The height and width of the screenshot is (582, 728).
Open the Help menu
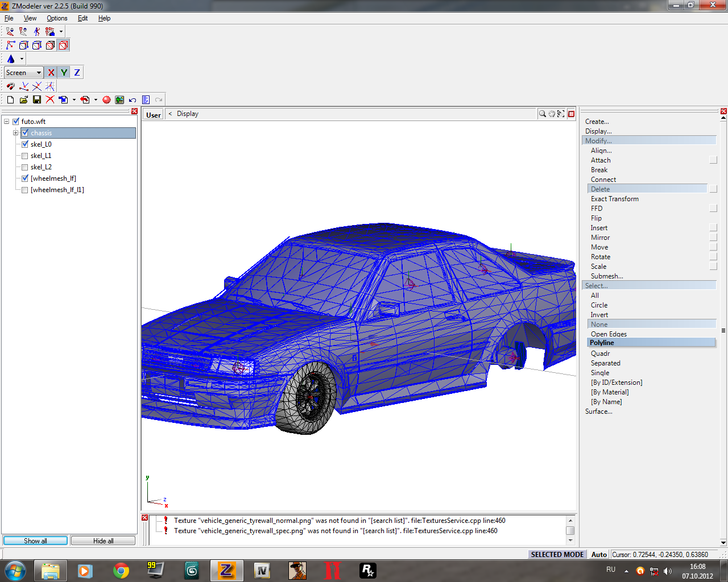coord(105,18)
